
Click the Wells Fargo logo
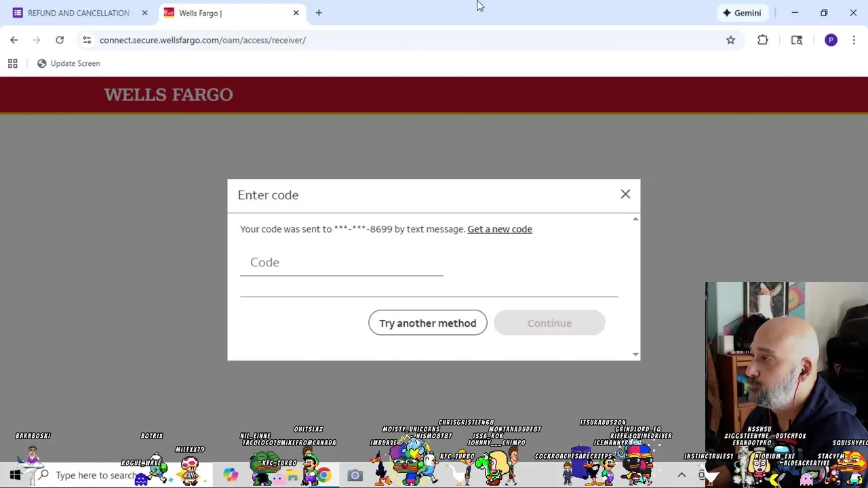tap(168, 95)
